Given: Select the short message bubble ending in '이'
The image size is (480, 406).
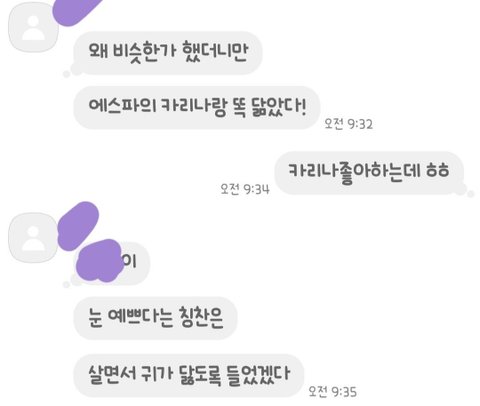Looking at the screenshot, I should click(112, 263).
